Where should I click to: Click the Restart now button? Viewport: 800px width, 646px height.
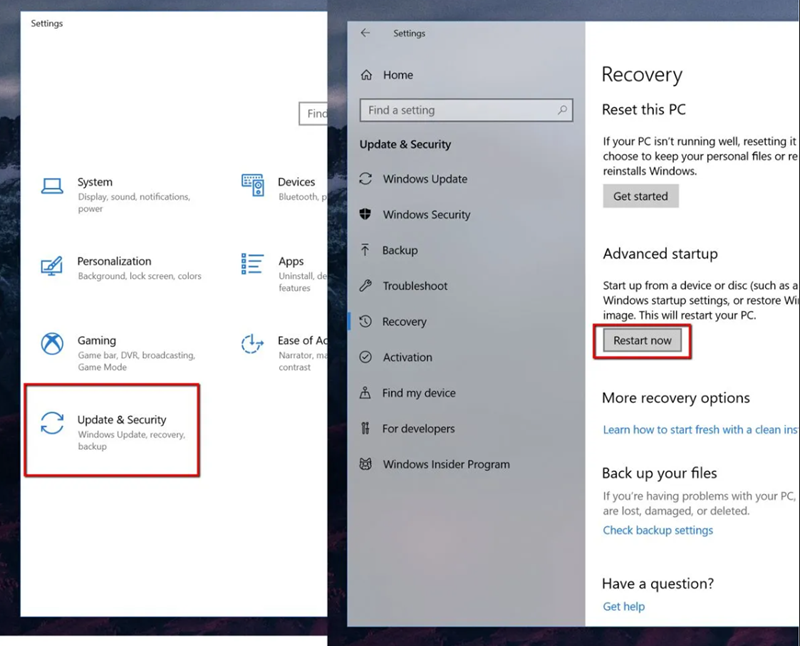642,341
